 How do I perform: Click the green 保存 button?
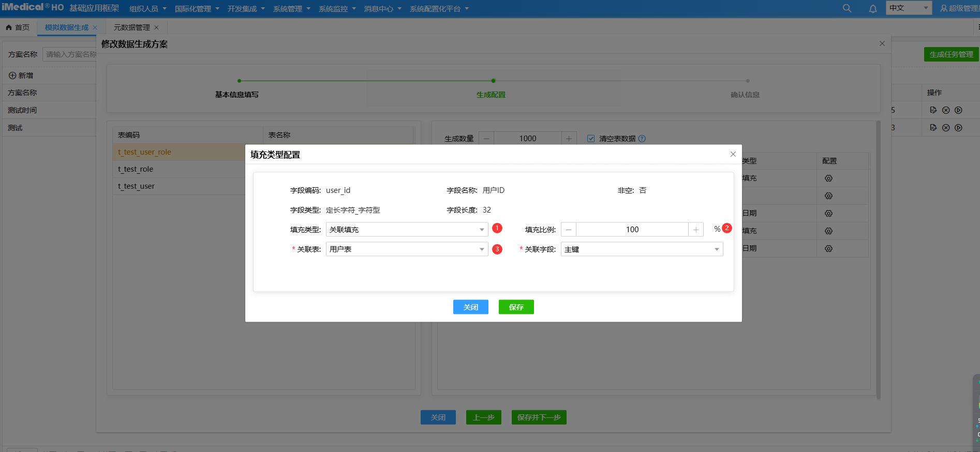pos(516,307)
